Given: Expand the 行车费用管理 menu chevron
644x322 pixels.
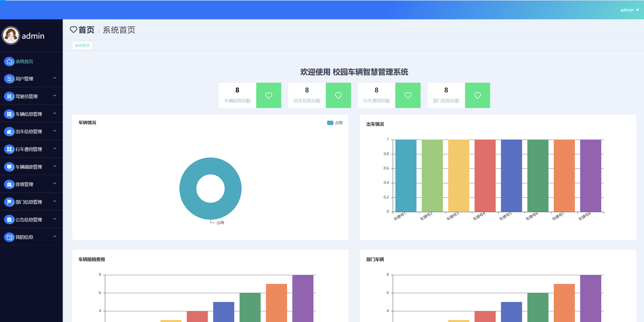Looking at the screenshot, I should tap(55, 149).
